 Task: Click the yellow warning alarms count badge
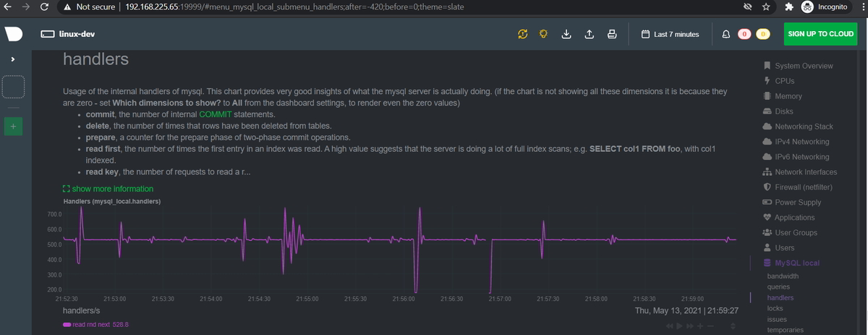(762, 34)
